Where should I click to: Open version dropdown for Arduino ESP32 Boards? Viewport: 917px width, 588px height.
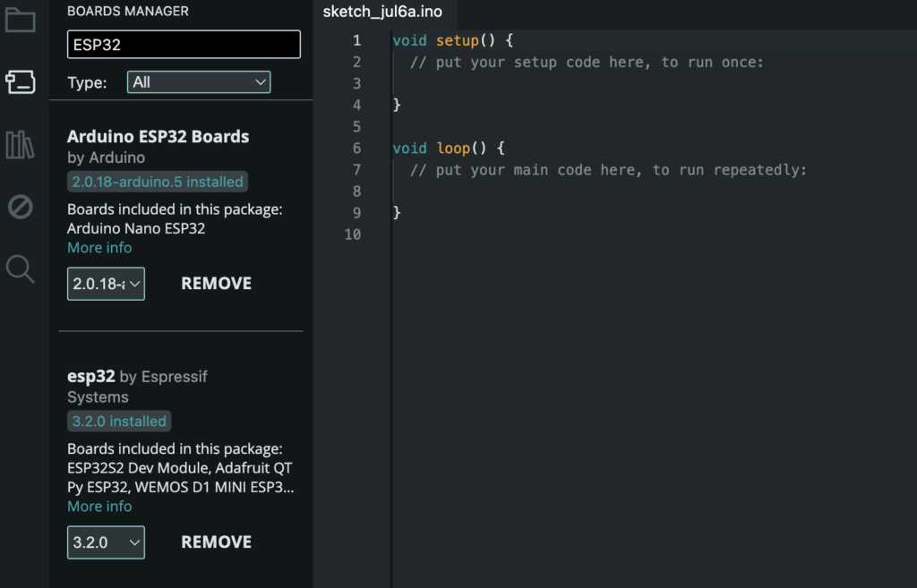(x=106, y=284)
